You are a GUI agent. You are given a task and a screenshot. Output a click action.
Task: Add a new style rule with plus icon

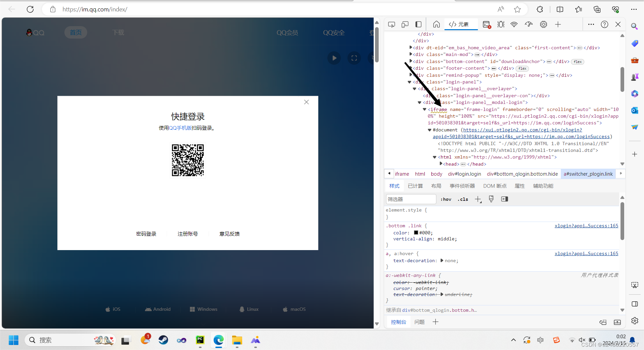(x=478, y=199)
